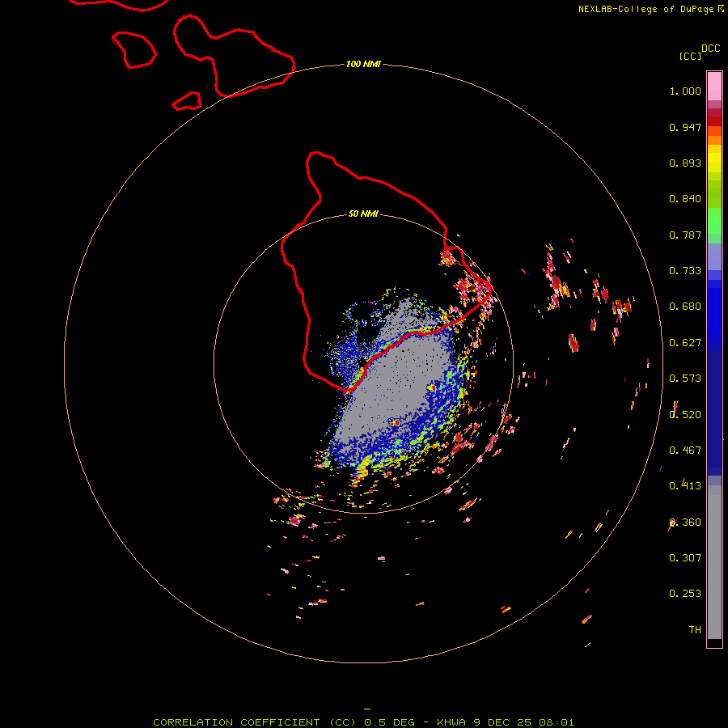Pick the red swatch in the color bar

[714, 121]
